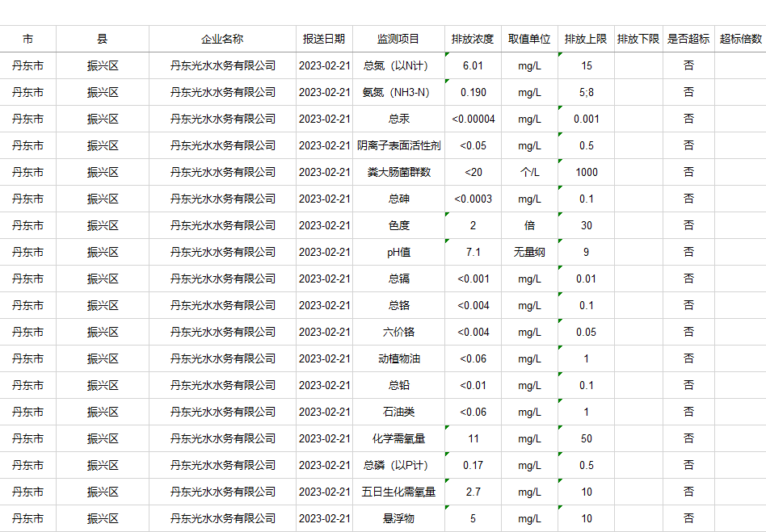This screenshot has width=766, height=532.
Task: Select the upper limit 5;8
Action: 586,92
